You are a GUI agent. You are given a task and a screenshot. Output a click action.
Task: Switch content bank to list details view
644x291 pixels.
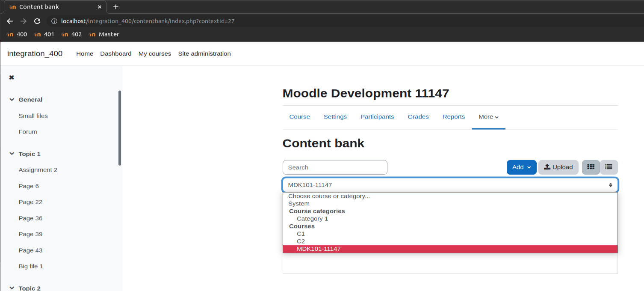coord(609,167)
